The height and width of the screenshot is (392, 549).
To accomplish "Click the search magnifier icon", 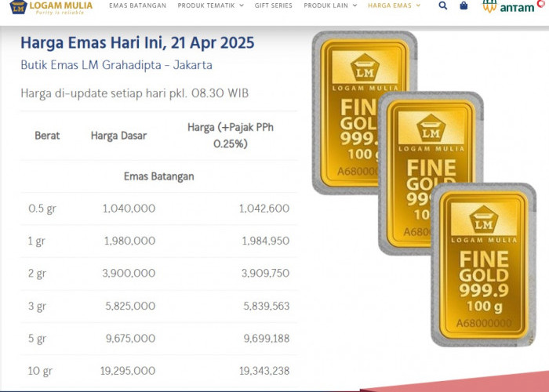I will [443, 5].
